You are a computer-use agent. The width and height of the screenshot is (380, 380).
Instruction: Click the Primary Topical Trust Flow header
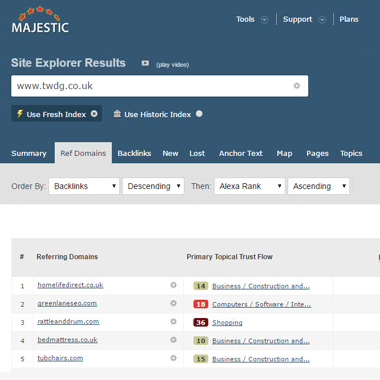tap(229, 257)
